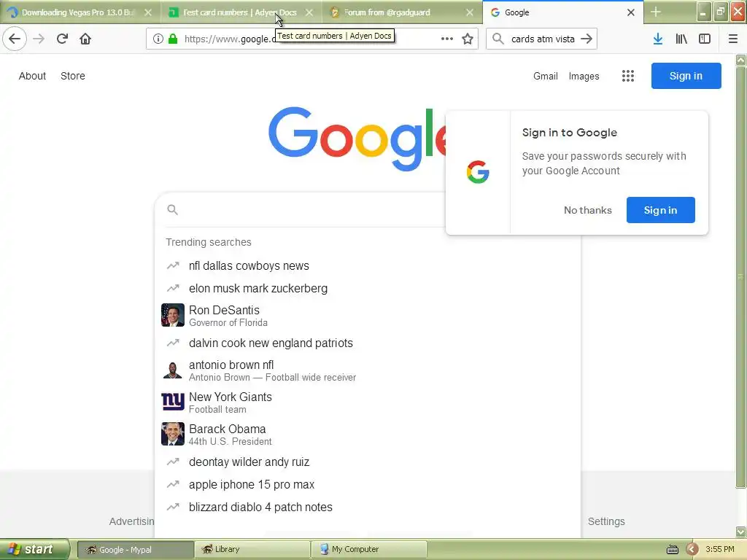Click the Google G logo in sign-in popup

478,172
